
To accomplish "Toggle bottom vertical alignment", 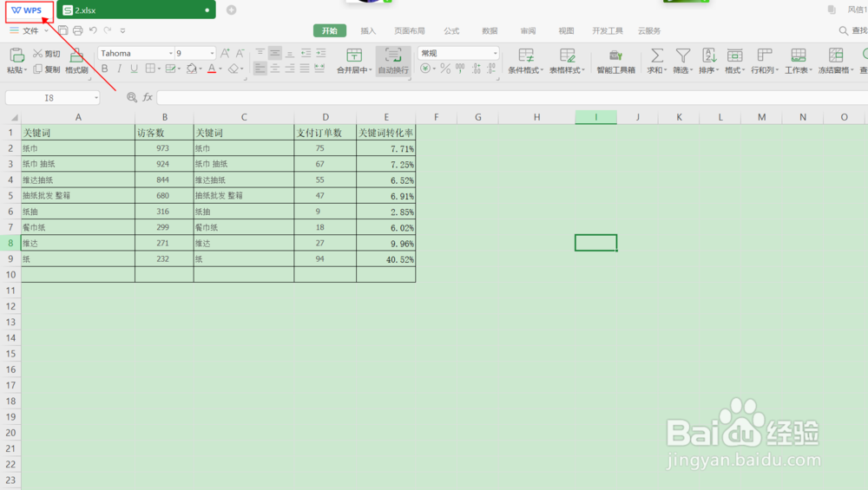I will click(290, 53).
